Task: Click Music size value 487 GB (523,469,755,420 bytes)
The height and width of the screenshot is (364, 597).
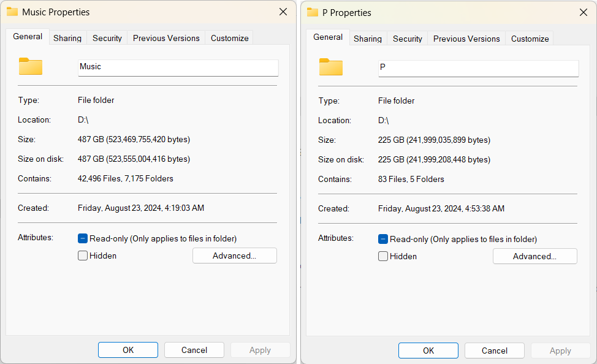Action: tap(134, 139)
